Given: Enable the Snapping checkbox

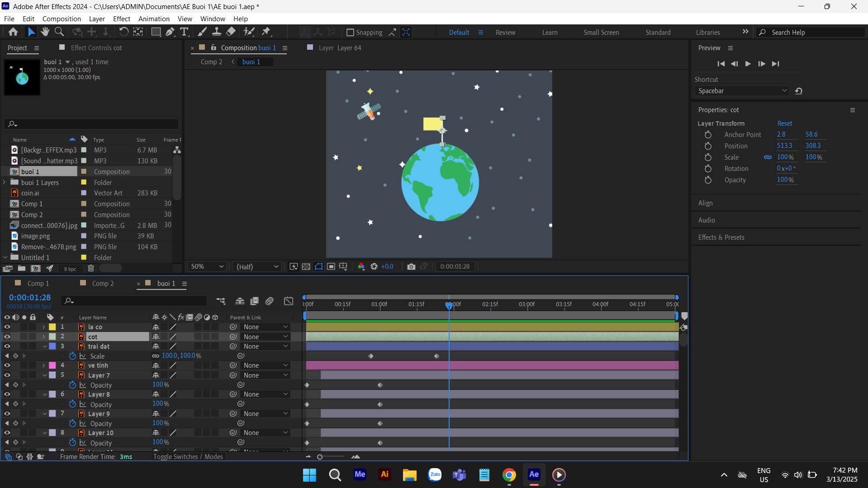Looking at the screenshot, I should [350, 32].
